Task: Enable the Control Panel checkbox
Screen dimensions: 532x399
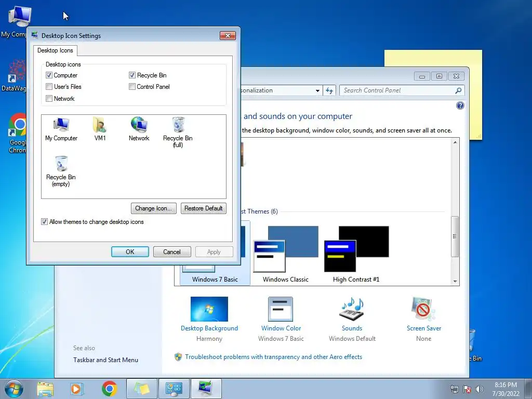Action: (x=132, y=87)
